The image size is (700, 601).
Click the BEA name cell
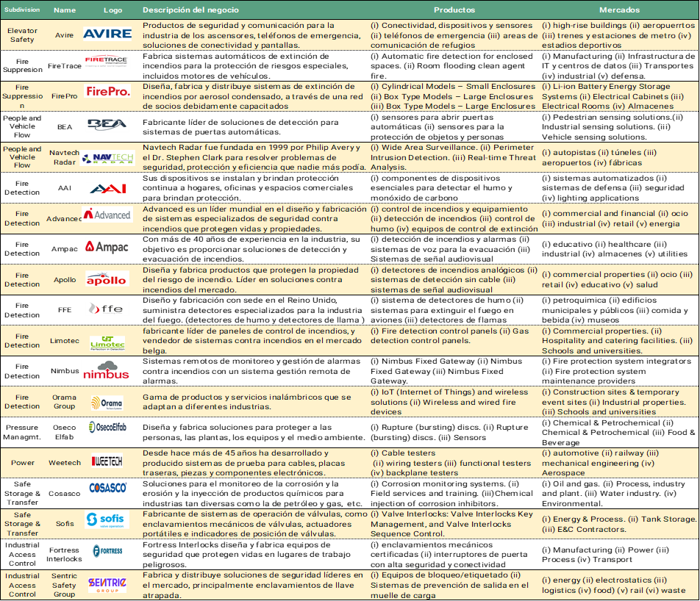[x=65, y=127]
